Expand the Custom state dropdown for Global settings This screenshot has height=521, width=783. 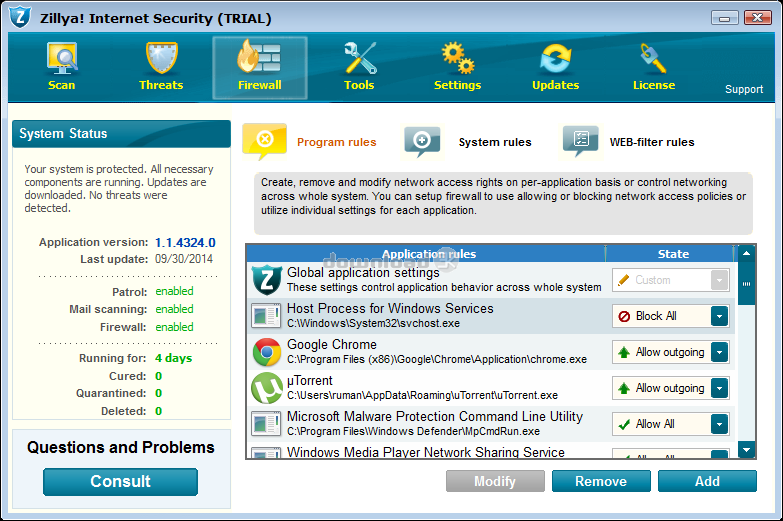719,280
